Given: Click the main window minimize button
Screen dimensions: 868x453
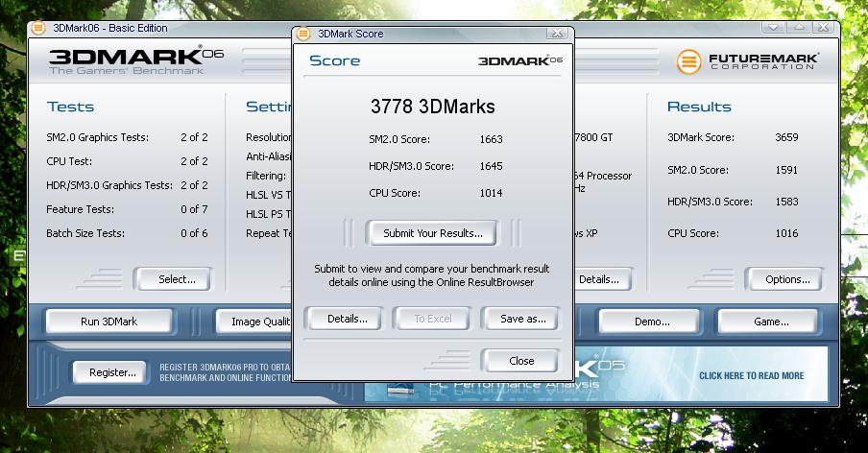Looking at the screenshot, I should click(774, 27).
